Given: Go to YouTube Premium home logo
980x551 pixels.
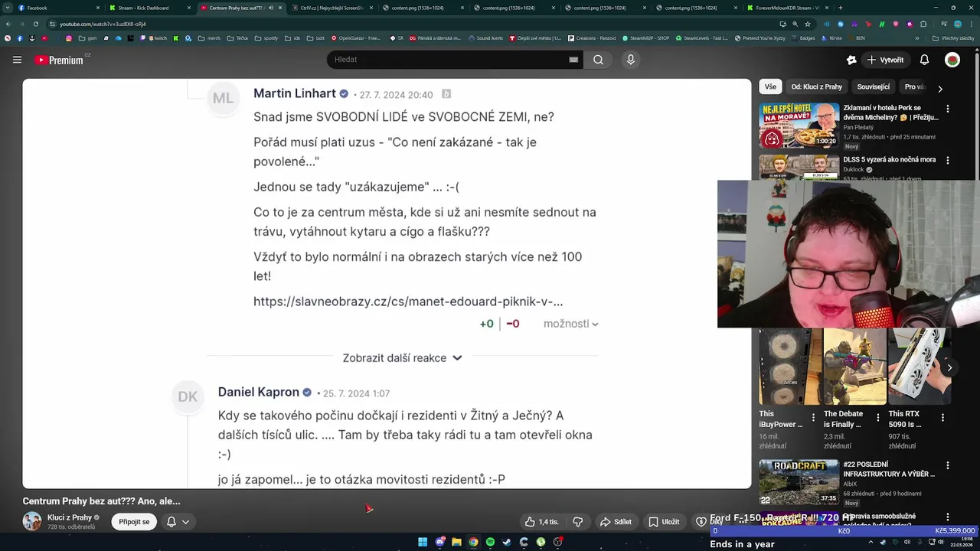Looking at the screenshot, I should coord(59,60).
